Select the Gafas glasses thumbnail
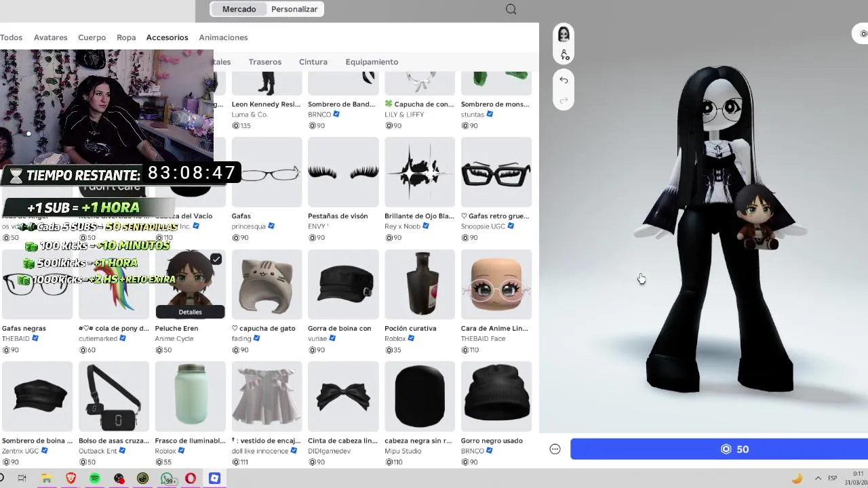 pos(267,172)
